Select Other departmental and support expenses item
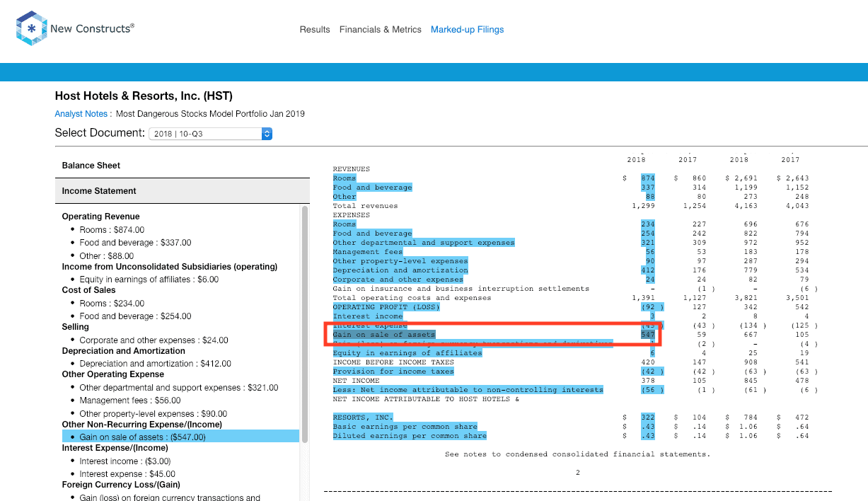Screen dimensions: 868x501 click(x=179, y=388)
